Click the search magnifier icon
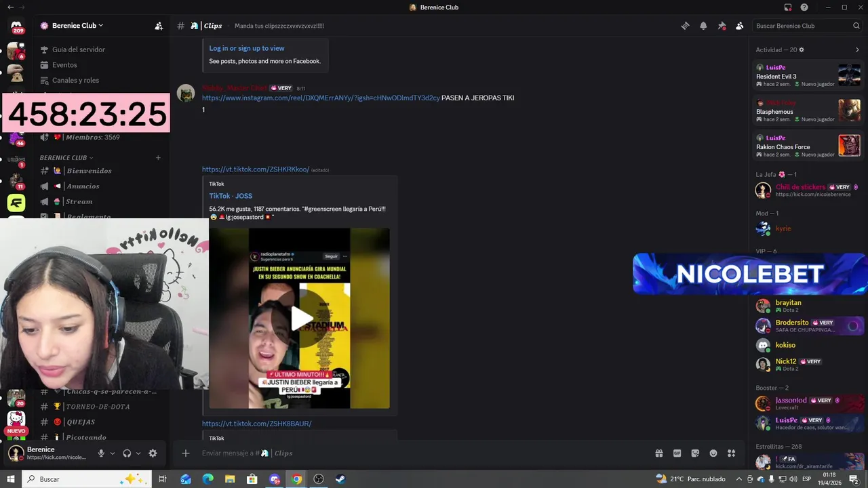 tap(856, 26)
